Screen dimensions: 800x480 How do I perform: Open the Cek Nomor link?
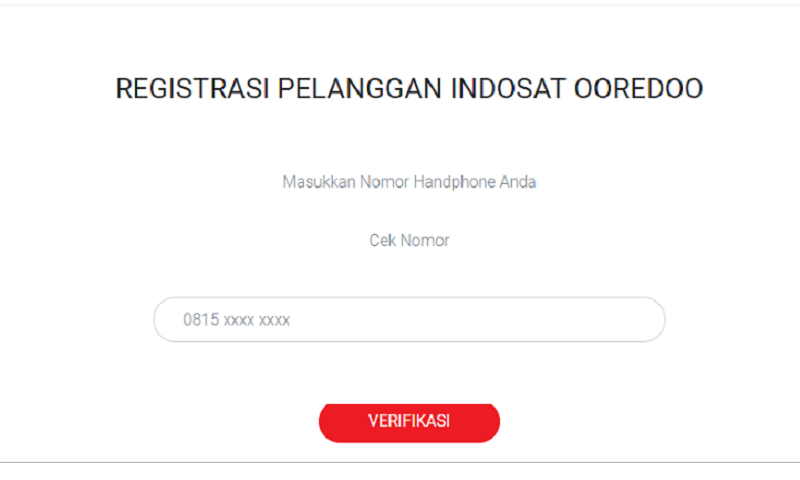pyautogui.click(x=409, y=240)
